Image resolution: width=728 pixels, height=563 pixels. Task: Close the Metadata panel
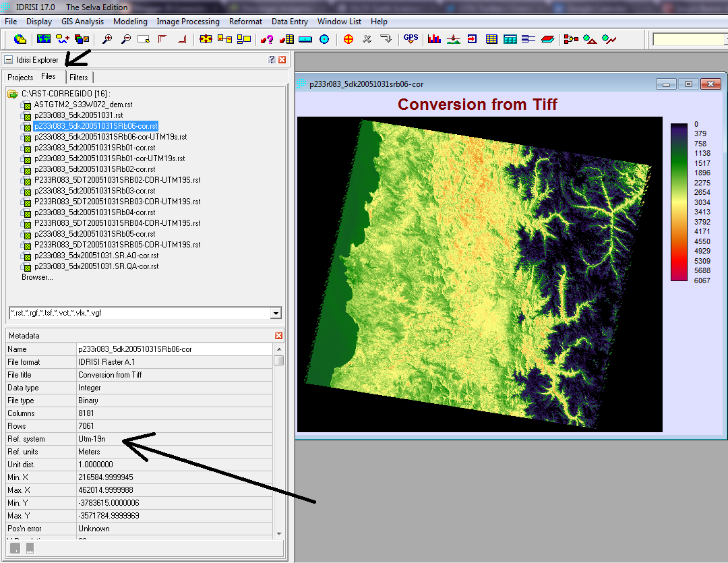point(279,336)
